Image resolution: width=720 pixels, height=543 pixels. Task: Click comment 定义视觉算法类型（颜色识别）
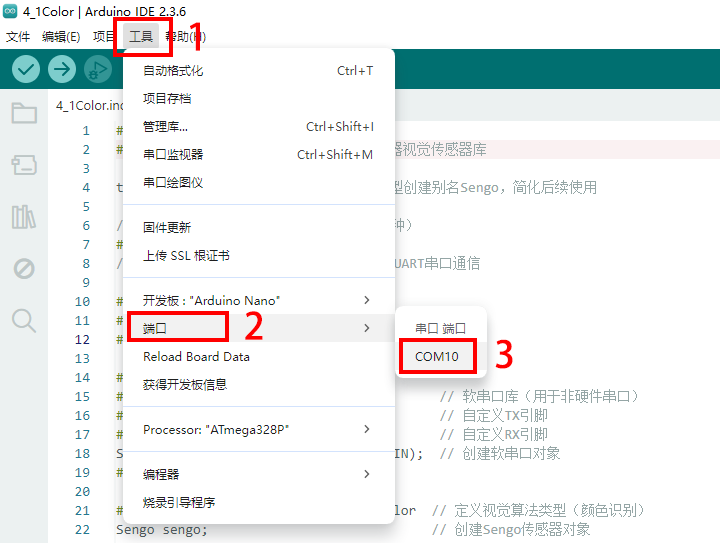click(550, 510)
